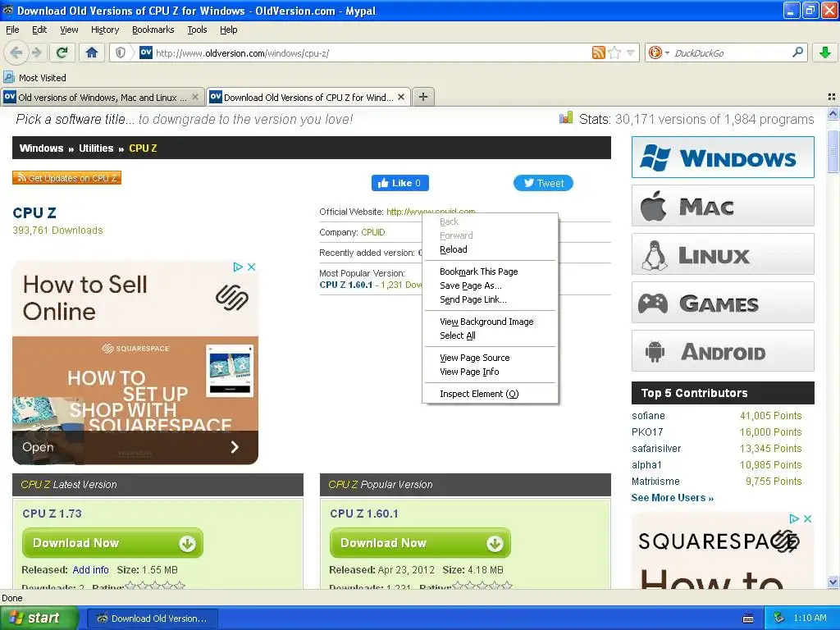
Task: Open the address bar history dropdown arrow
Action: pos(631,52)
